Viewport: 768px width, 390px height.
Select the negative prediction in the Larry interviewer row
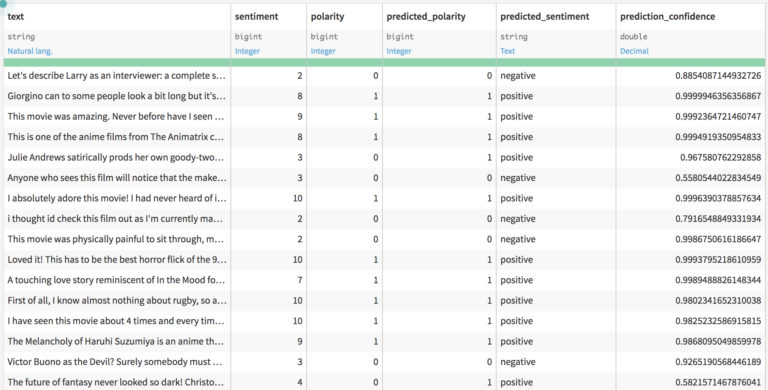tap(518, 76)
